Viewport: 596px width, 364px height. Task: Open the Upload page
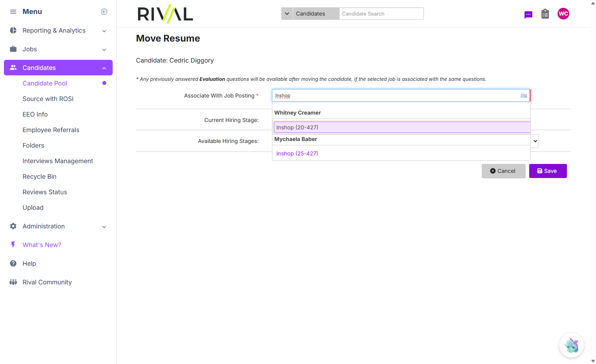(x=33, y=207)
